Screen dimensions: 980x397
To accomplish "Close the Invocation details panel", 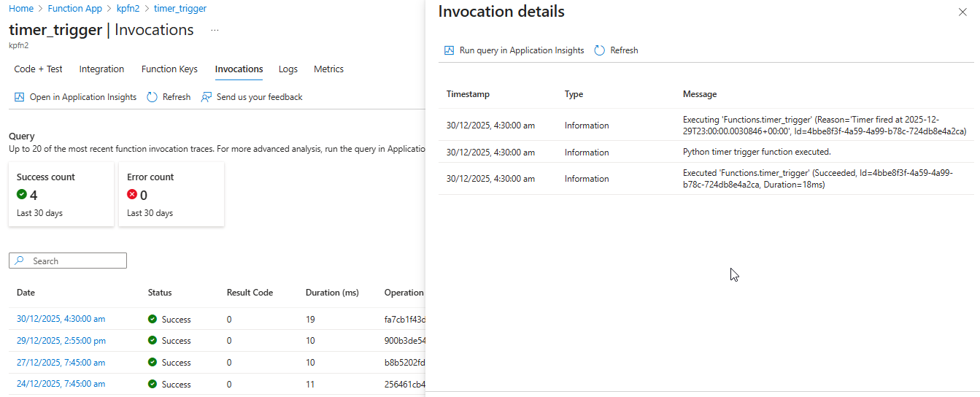I will pyautogui.click(x=962, y=12).
